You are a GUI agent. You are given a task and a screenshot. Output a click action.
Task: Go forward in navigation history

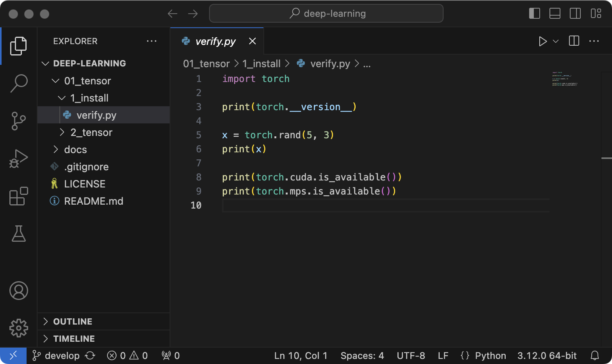(193, 14)
